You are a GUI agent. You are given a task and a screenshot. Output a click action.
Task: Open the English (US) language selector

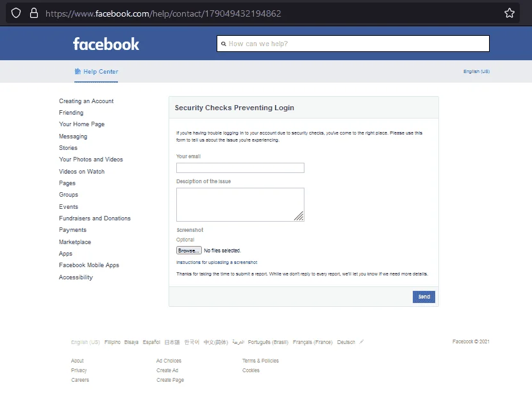click(476, 72)
